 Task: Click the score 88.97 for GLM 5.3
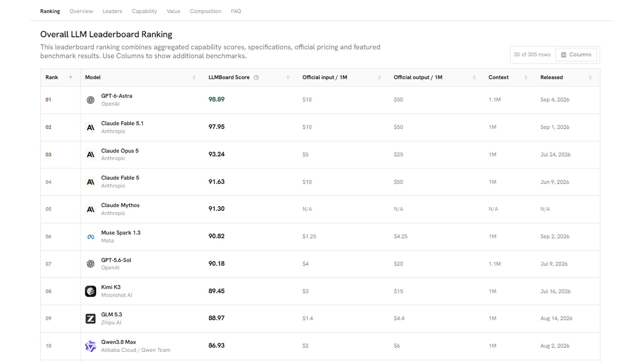pyautogui.click(x=216, y=318)
